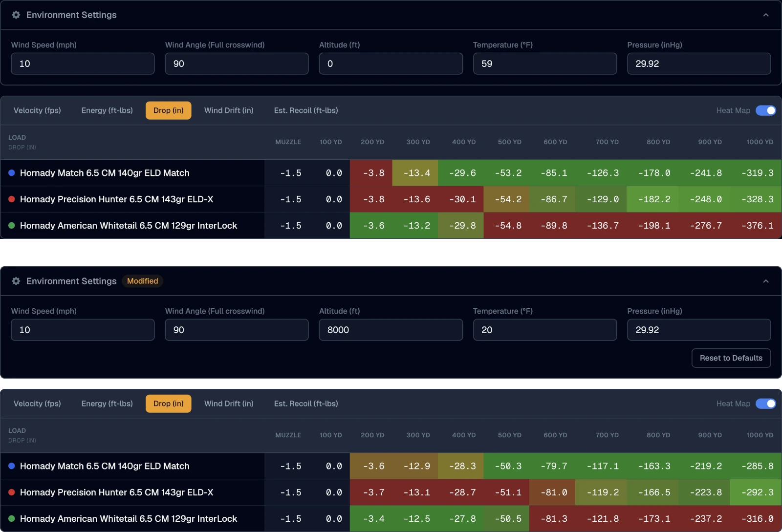Click Pressure field in the unmodified settings panel
Viewport: 782px width, 532px height.
tap(699, 64)
